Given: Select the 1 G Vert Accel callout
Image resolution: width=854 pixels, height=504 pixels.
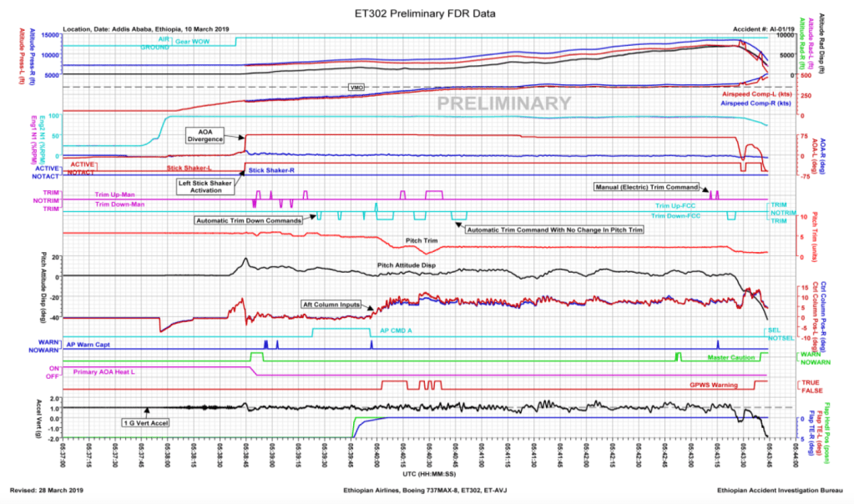Looking at the screenshot, I should point(146,423).
